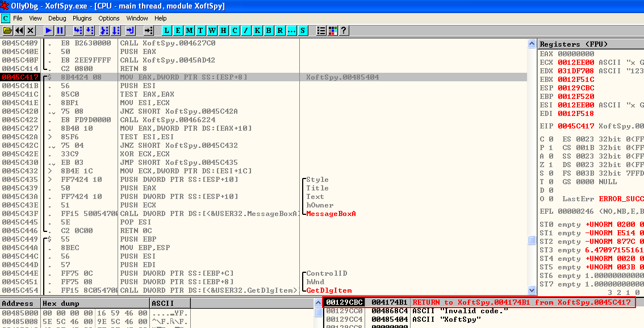Screen dimensions: 644x328
Task: Select dump row at address 00485000
Action: [95, 313]
